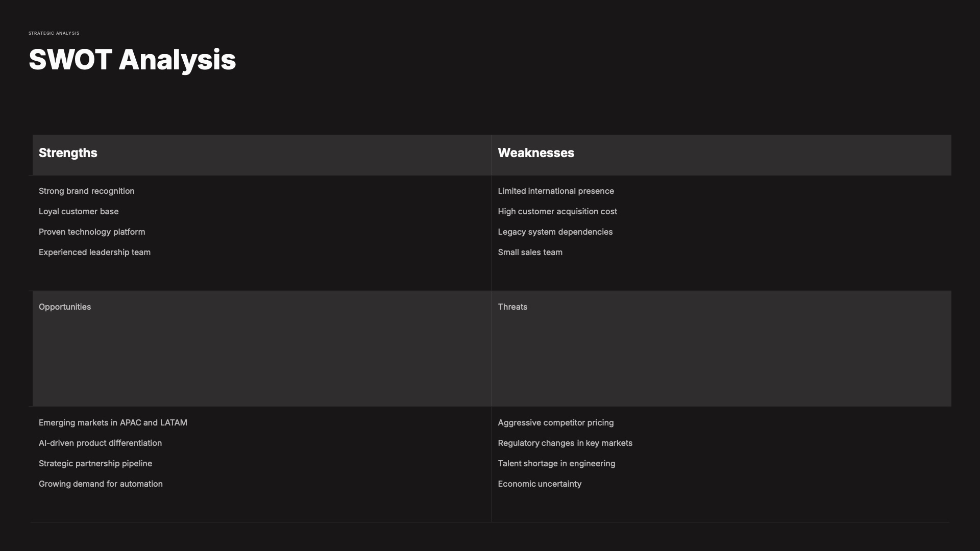This screenshot has height=551, width=980.
Task: Select the Strategic Analysis subtitle label
Action: [x=54, y=33]
